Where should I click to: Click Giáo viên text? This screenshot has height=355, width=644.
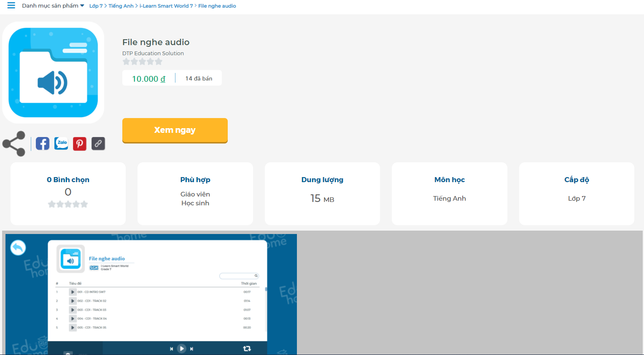point(195,194)
